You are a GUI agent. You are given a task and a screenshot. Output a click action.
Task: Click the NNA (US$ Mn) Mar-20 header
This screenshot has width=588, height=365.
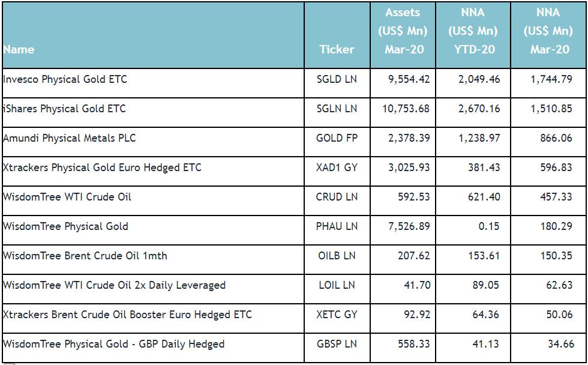548,31
